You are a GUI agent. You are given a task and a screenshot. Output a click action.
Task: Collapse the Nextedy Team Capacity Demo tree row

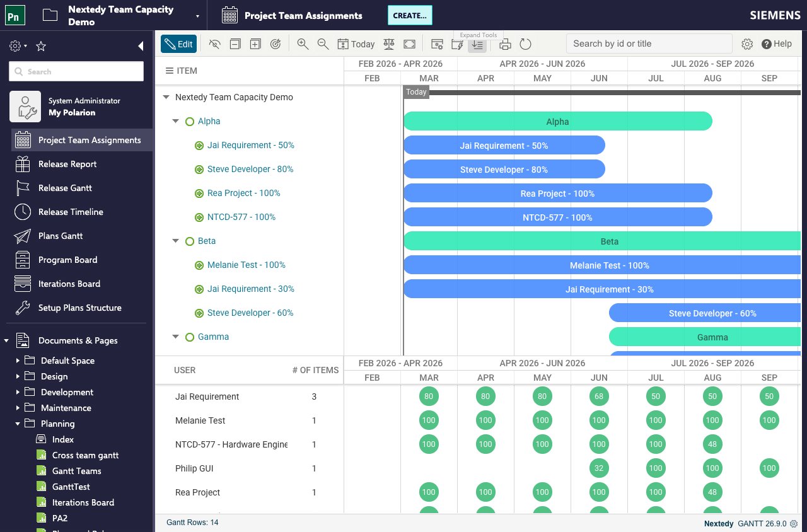(x=166, y=97)
